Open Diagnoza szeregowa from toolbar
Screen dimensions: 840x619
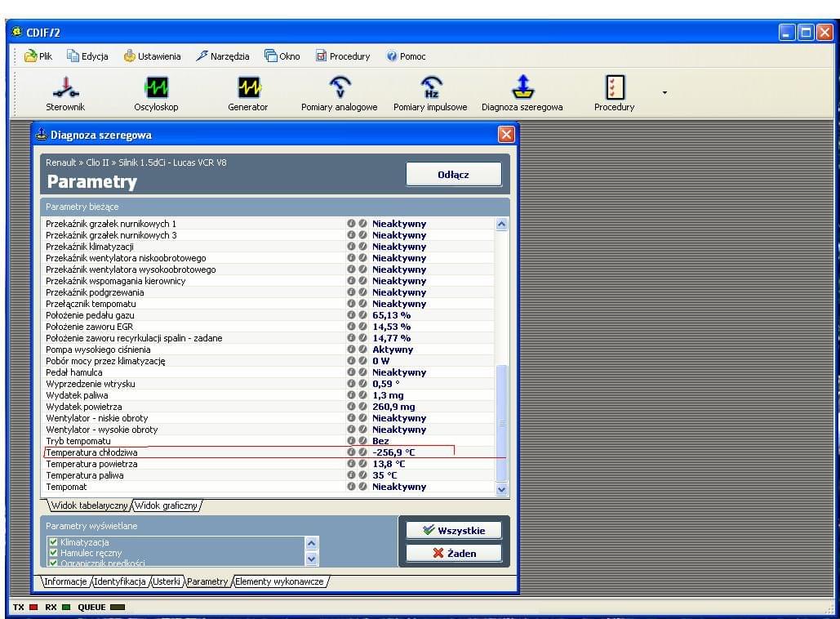(x=522, y=93)
